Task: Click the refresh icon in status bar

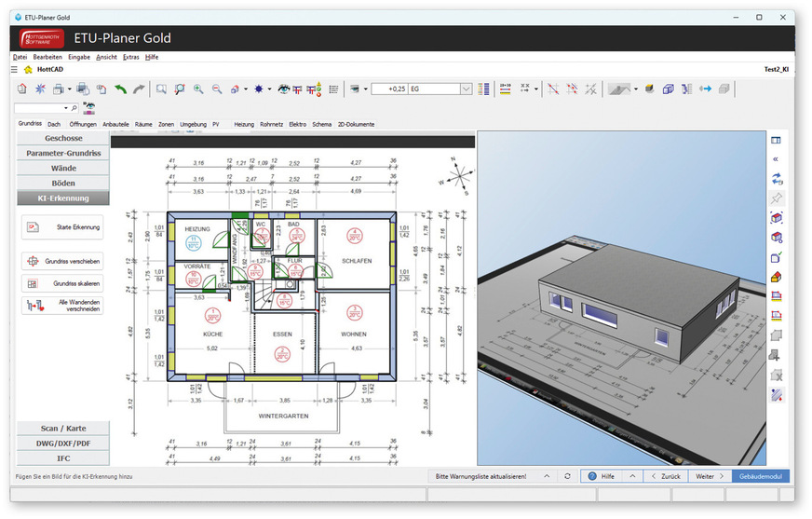Action: pos(568,476)
